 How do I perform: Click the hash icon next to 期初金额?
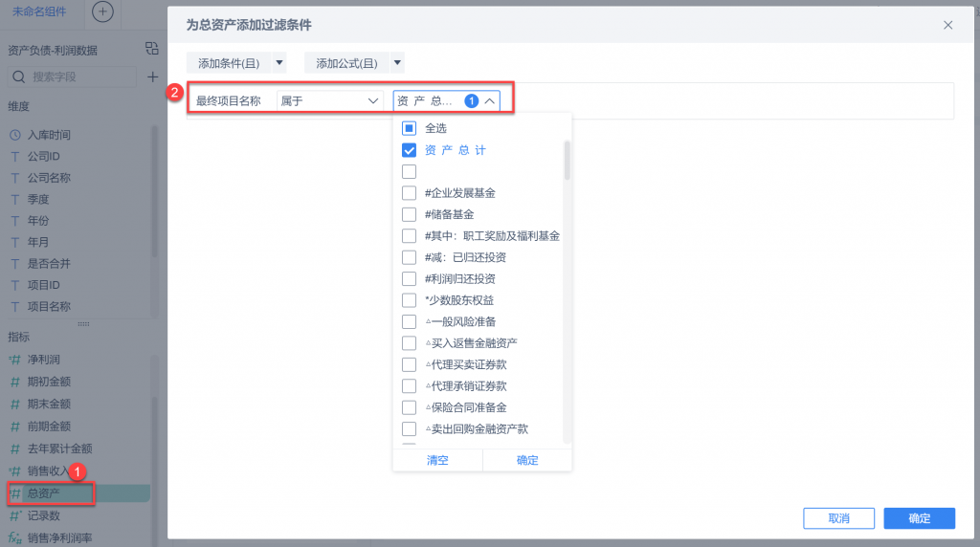point(15,382)
